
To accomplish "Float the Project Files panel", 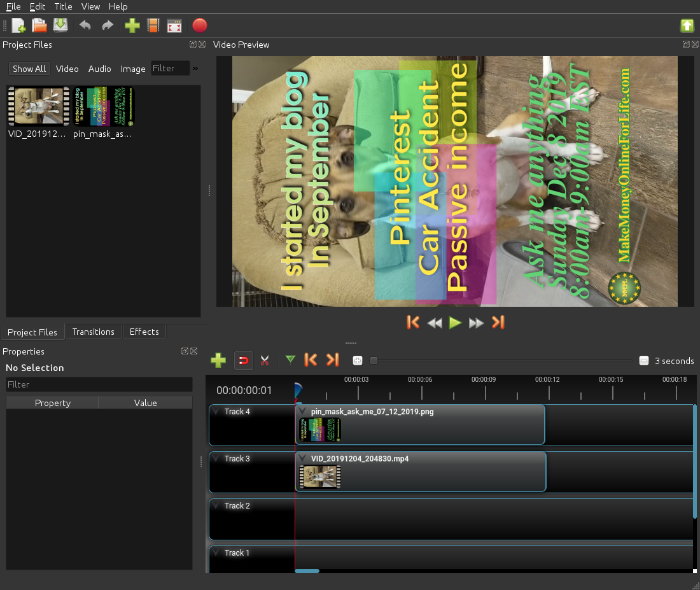I will (x=193, y=44).
